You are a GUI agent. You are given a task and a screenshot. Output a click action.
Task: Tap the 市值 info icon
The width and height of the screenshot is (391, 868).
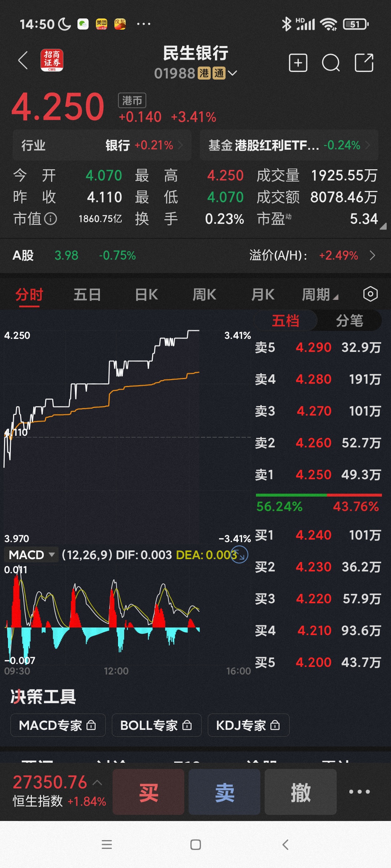(x=51, y=218)
